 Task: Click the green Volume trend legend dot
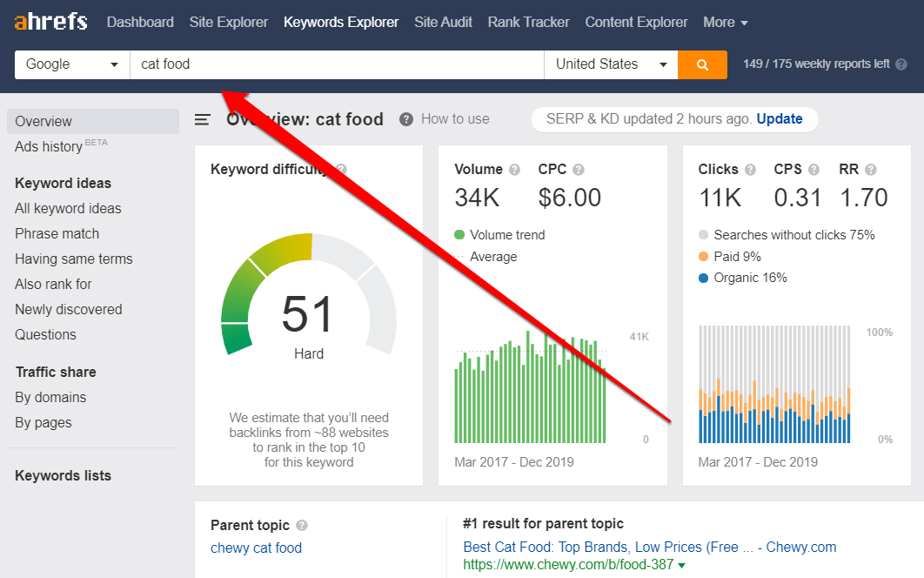(x=459, y=235)
